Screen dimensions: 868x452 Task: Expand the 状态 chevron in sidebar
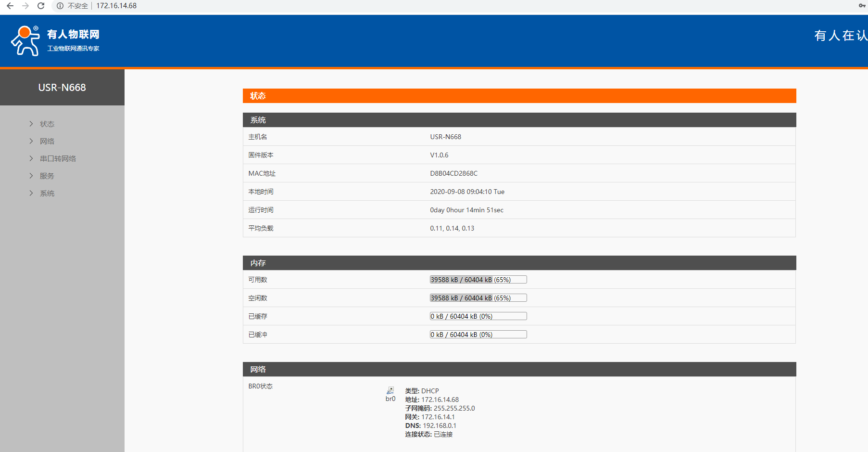(x=31, y=124)
